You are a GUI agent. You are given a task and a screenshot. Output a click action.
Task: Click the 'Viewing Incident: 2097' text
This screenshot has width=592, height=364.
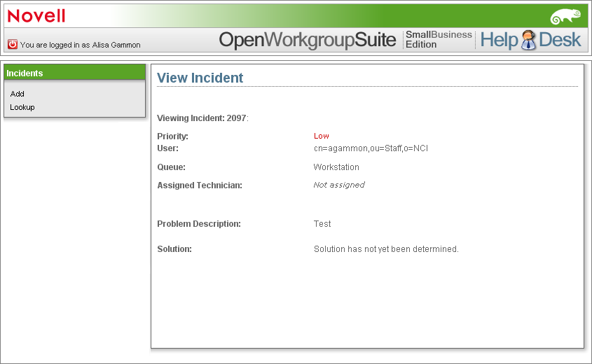202,118
